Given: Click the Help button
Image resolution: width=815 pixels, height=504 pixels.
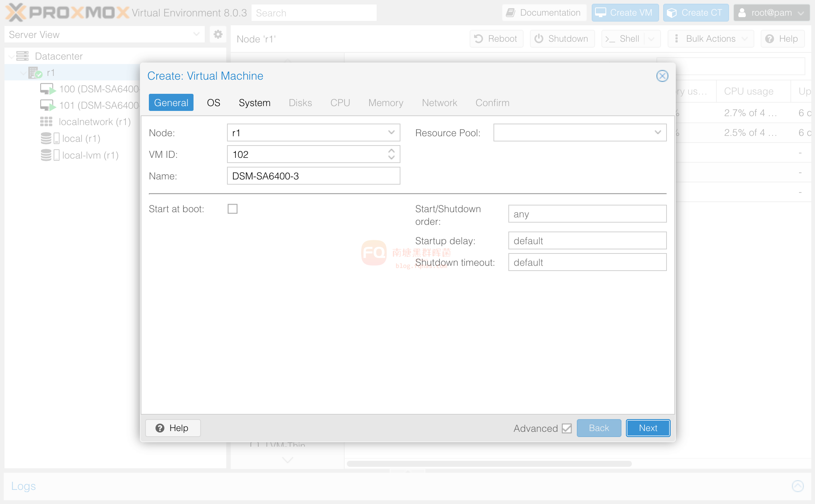Looking at the screenshot, I should point(173,428).
